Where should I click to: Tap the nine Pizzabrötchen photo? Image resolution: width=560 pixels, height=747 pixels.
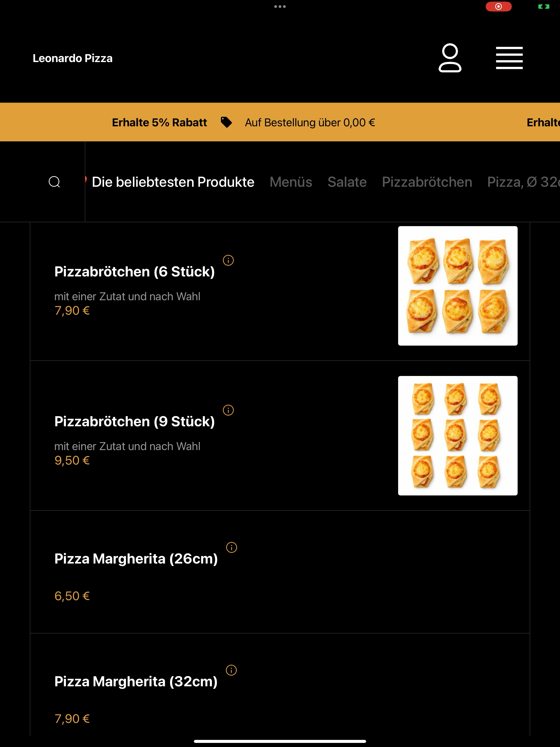(458, 436)
